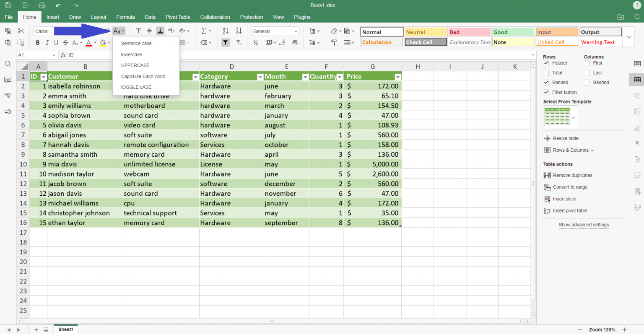Click the AutoSum icon
The image size is (644, 334).
coord(204,31)
